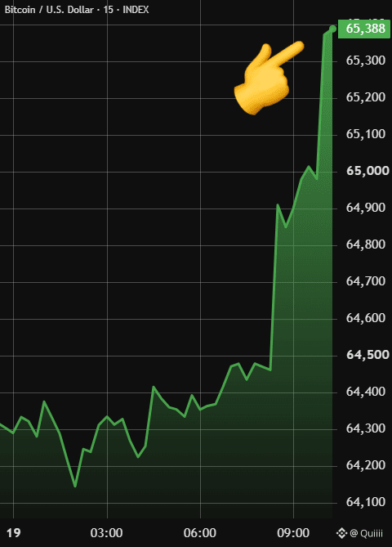Click the 64,800 price axis label
This screenshot has height=547, width=392.
coord(366,244)
